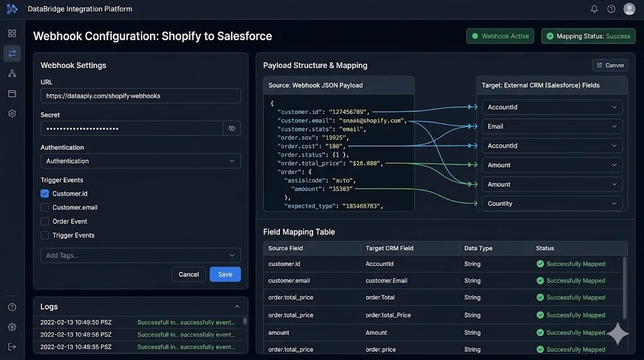Check the Order Event checkbox
The image size is (644, 360).
[x=45, y=222]
